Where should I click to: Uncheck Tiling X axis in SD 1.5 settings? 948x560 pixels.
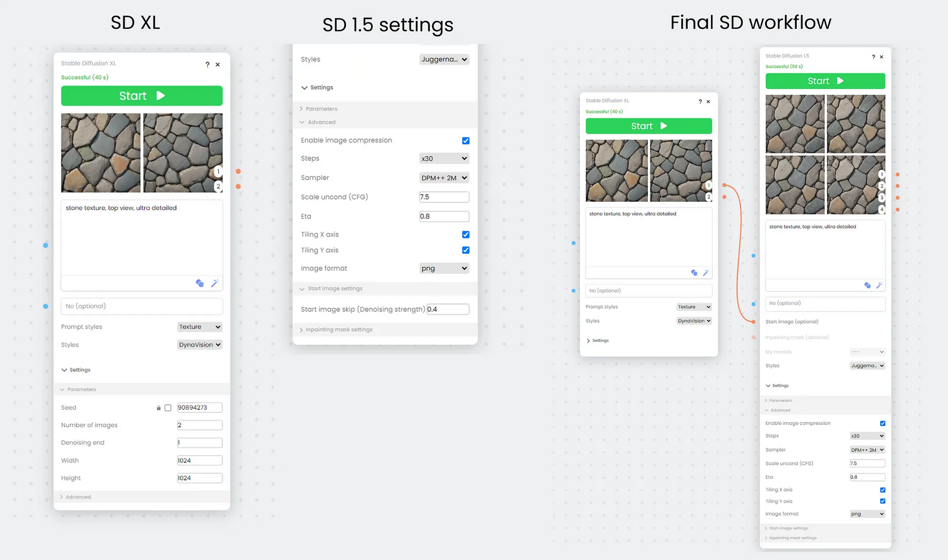[x=466, y=235]
